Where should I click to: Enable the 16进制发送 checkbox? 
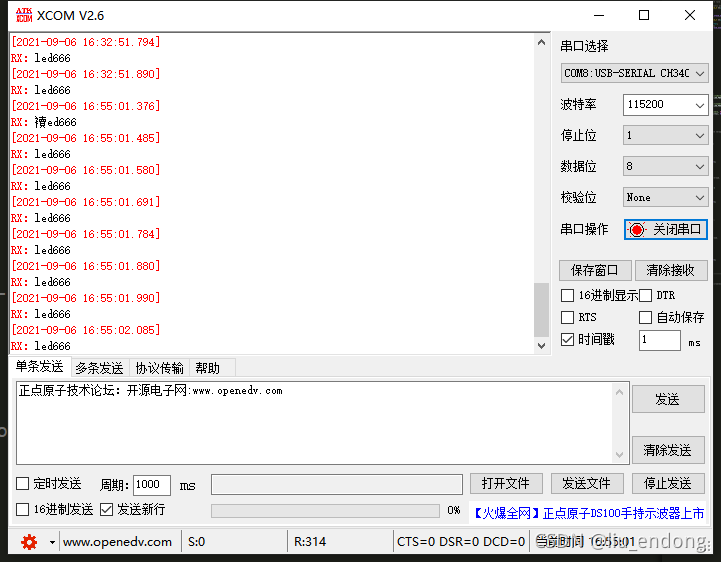(x=22, y=509)
